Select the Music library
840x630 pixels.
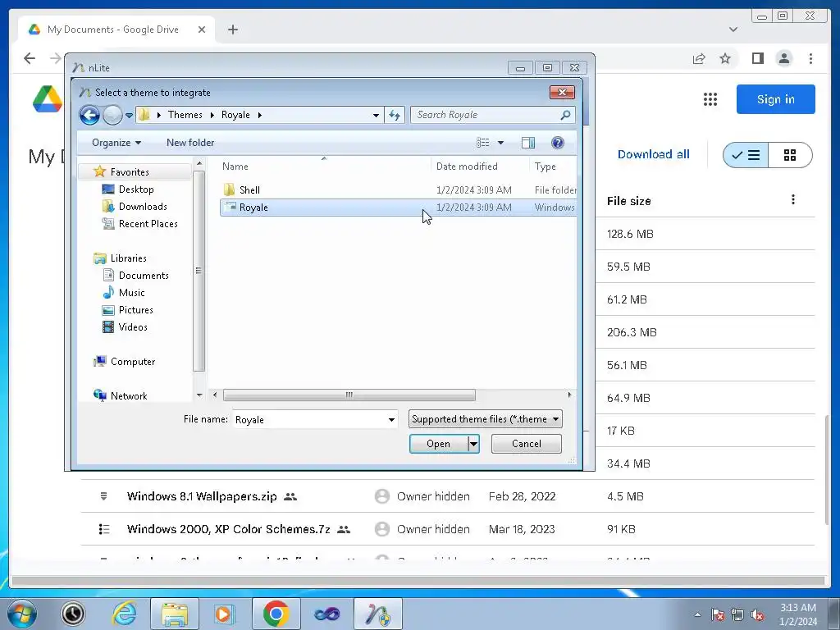coord(132,293)
